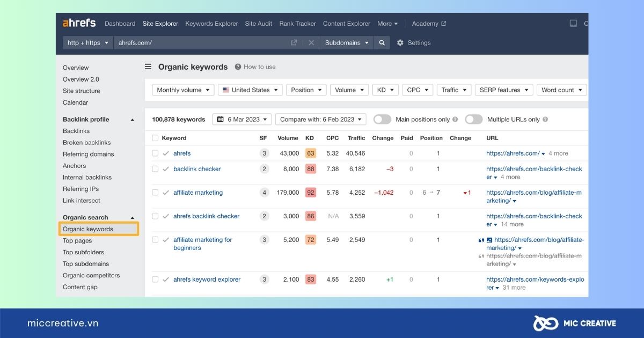Viewport: 644px width, 338px height.
Task: Open the Word count filter dropdown
Action: (x=561, y=90)
